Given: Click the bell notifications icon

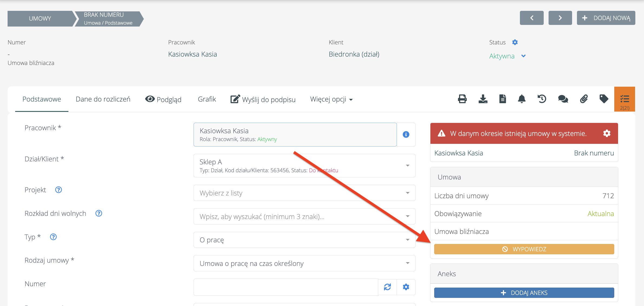Looking at the screenshot, I should point(522,99).
